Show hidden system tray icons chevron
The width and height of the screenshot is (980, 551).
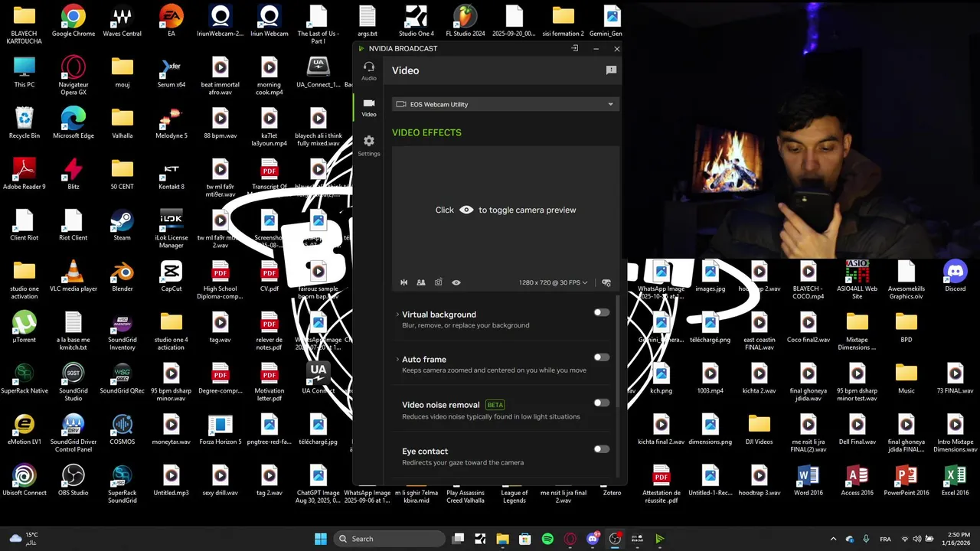point(833,539)
